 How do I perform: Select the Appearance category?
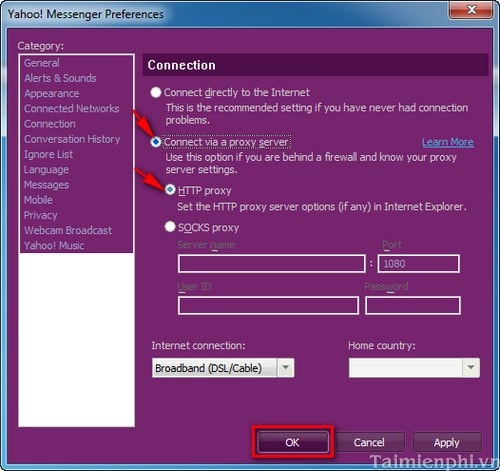52,93
